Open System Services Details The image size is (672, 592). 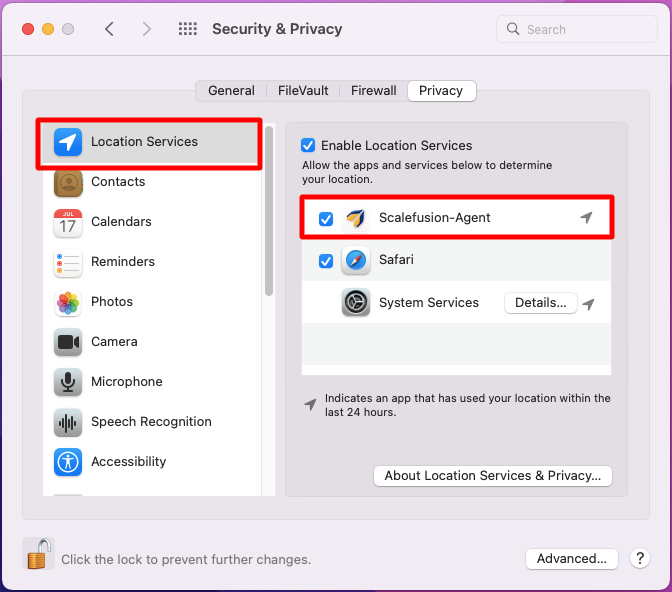point(540,303)
